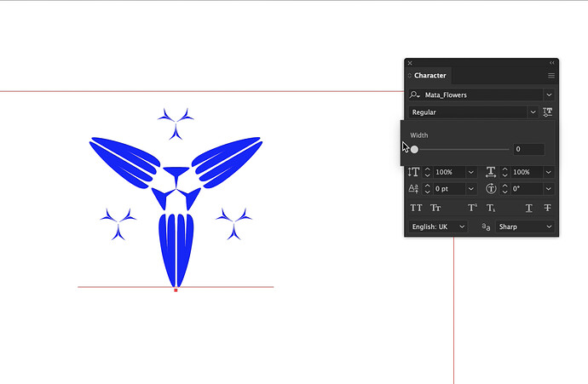Toggle Superscript formatting
588x384 pixels.
tap(472, 208)
